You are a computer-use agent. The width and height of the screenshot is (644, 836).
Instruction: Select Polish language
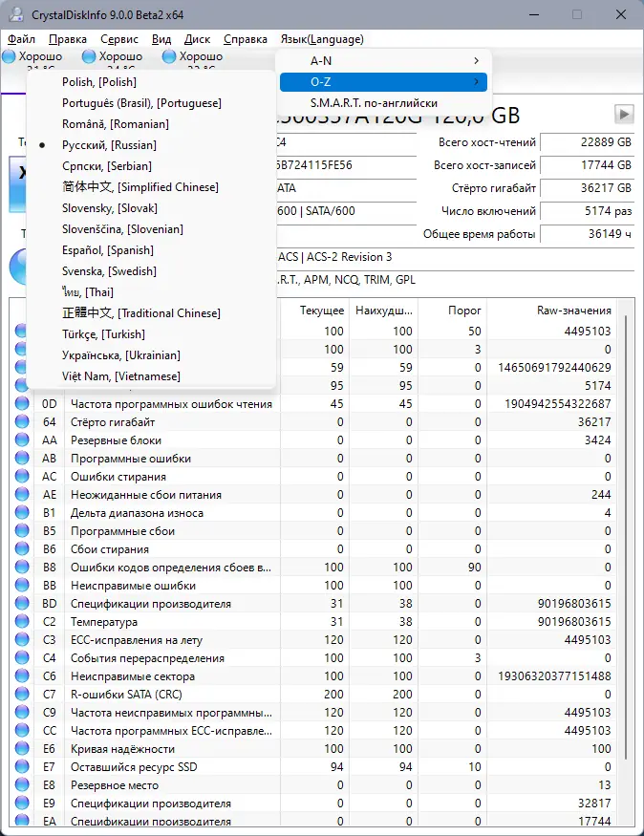tap(151, 82)
